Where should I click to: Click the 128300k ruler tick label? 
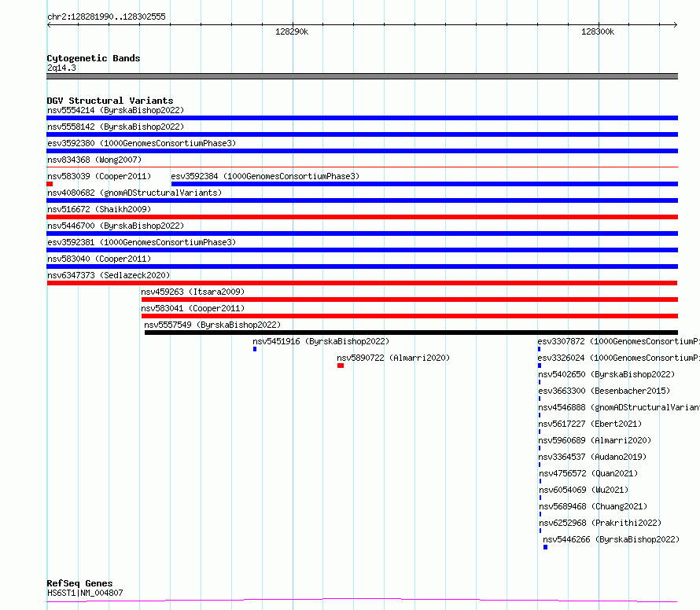click(597, 31)
